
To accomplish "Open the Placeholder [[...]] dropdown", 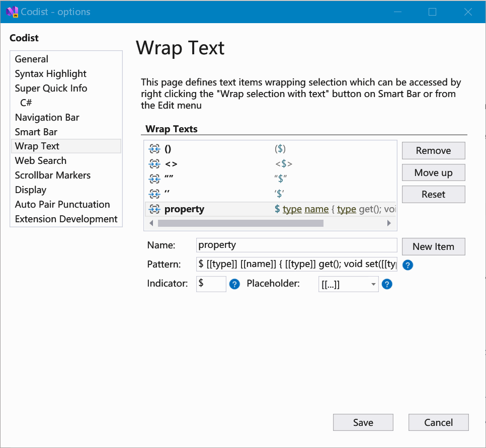I will click(x=348, y=284).
